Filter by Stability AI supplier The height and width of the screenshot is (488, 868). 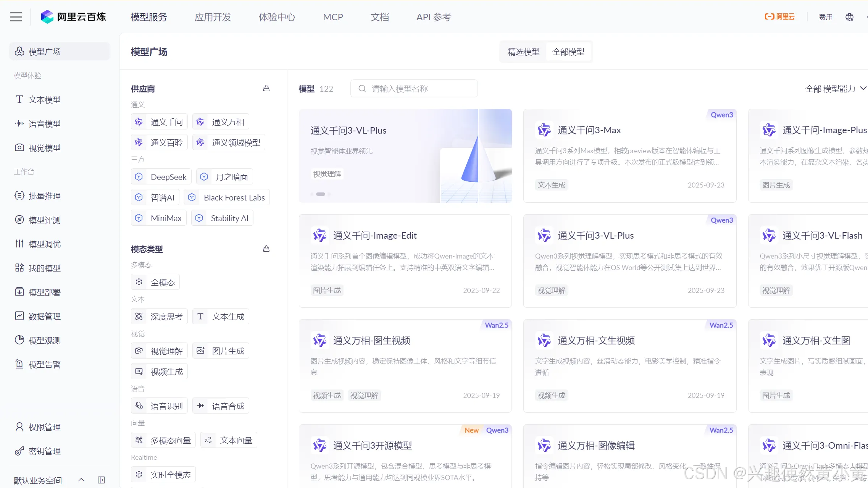(222, 218)
